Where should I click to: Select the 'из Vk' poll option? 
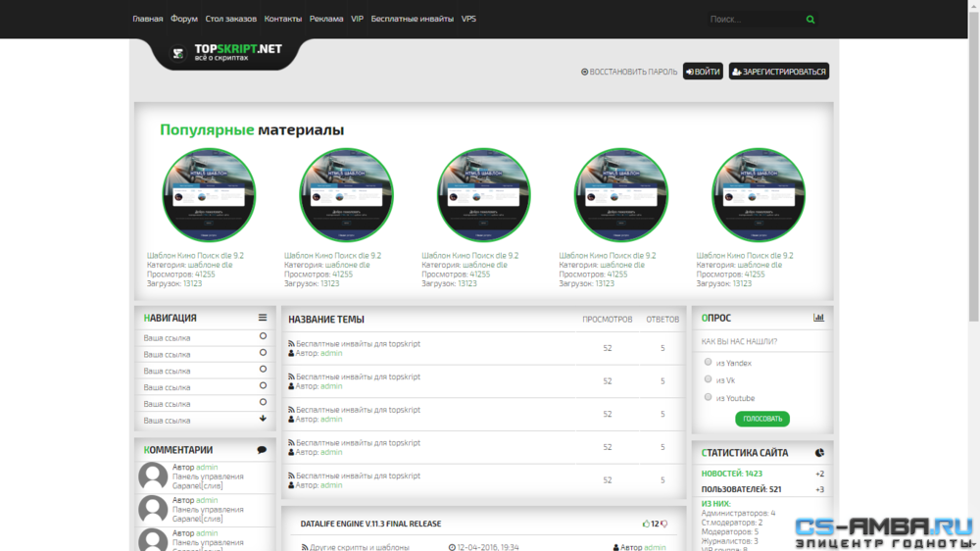click(x=709, y=379)
